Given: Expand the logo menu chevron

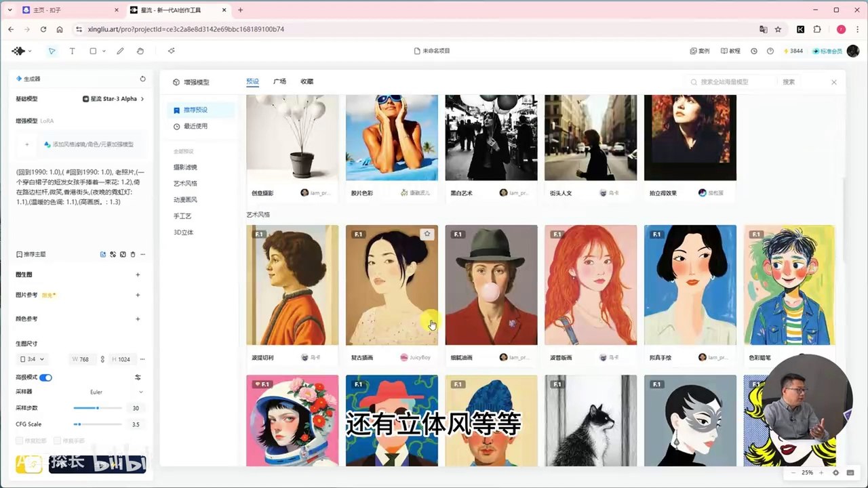Looking at the screenshot, I should pyautogui.click(x=30, y=52).
